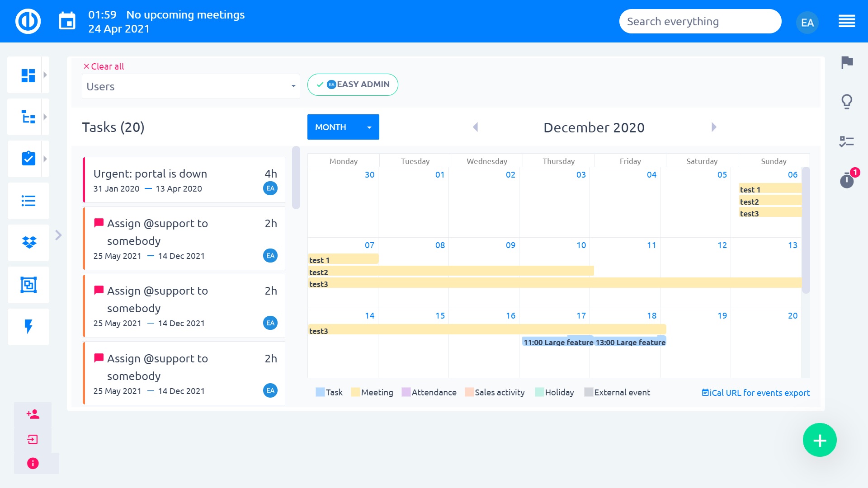Open the hamburger menu at top right
The width and height of the screenshot is (868, 488).
click(847, 21)
